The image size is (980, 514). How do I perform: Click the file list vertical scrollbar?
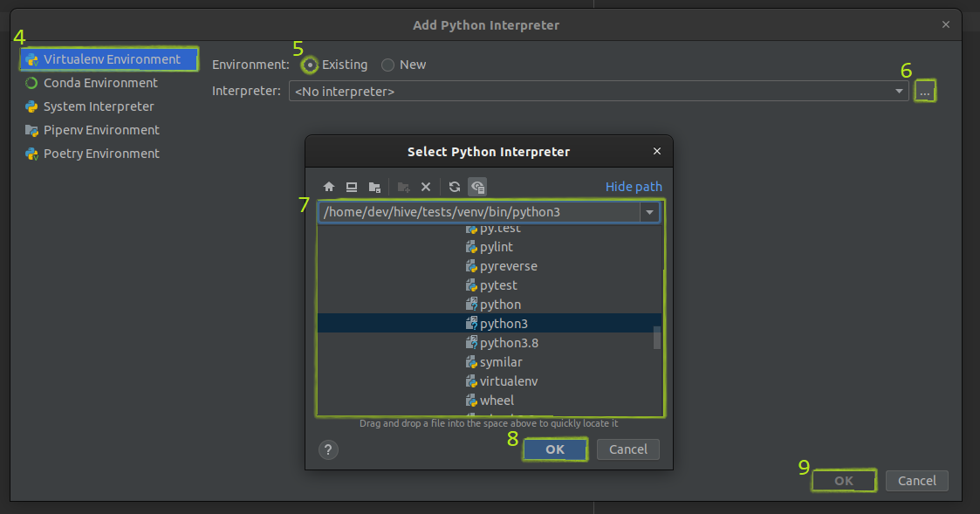tap(657, 338)
